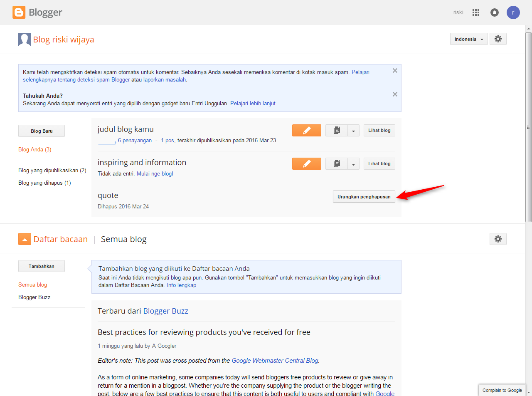Screen dimensions: 532x396
Task: Dismiss the spam detection notice
Action: tap(395, 71)
